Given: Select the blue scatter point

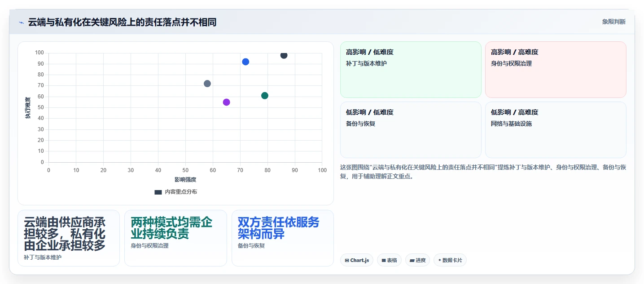Looking at the screenshot, I should click(245, 62).
